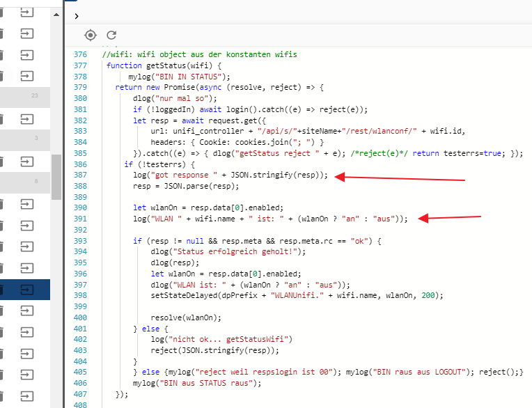532x408 pixels.
Task: Click 'return new Promise' on line 379
Action: 155,88
